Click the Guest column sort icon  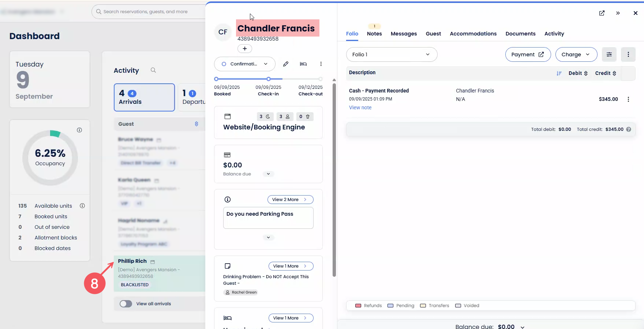tap(196, 124)
